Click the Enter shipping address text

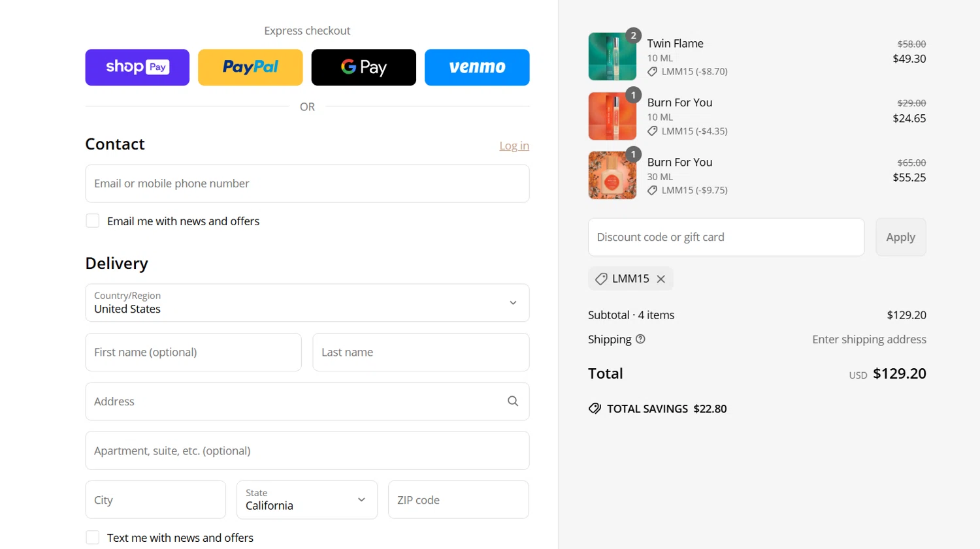coord(869,339)
